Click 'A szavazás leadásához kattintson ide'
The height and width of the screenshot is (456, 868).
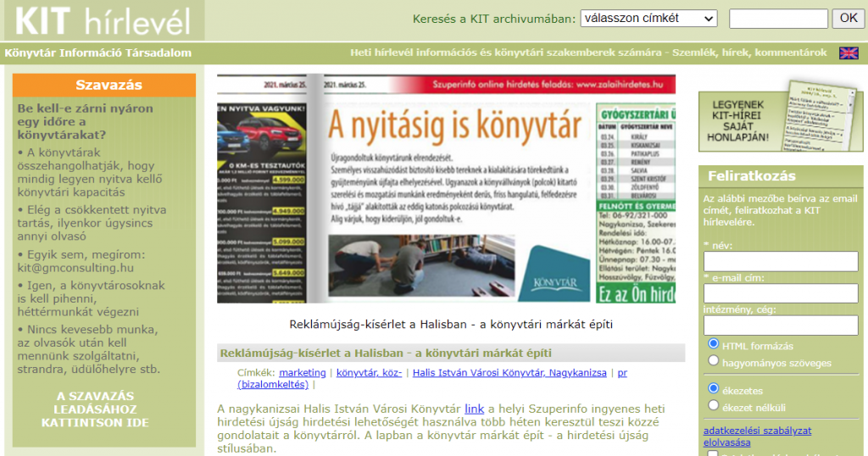(95, 409)
